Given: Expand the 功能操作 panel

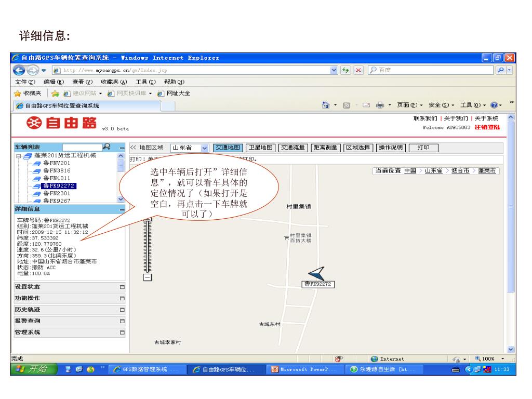Looking at the screenshot, I should [122, 299].
